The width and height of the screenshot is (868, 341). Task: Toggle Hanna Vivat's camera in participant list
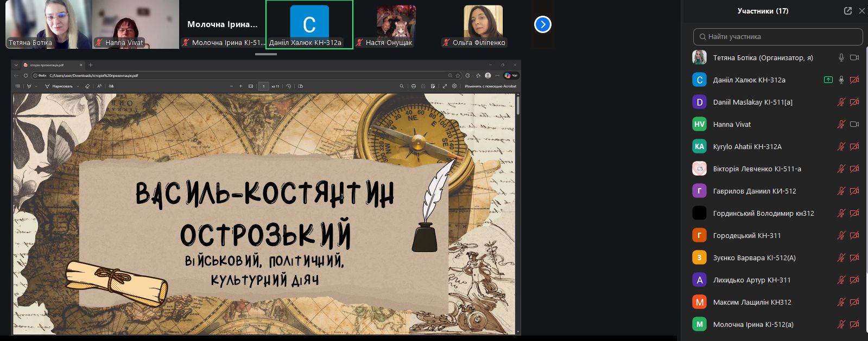pyautogui.click(x=854, y=124)
